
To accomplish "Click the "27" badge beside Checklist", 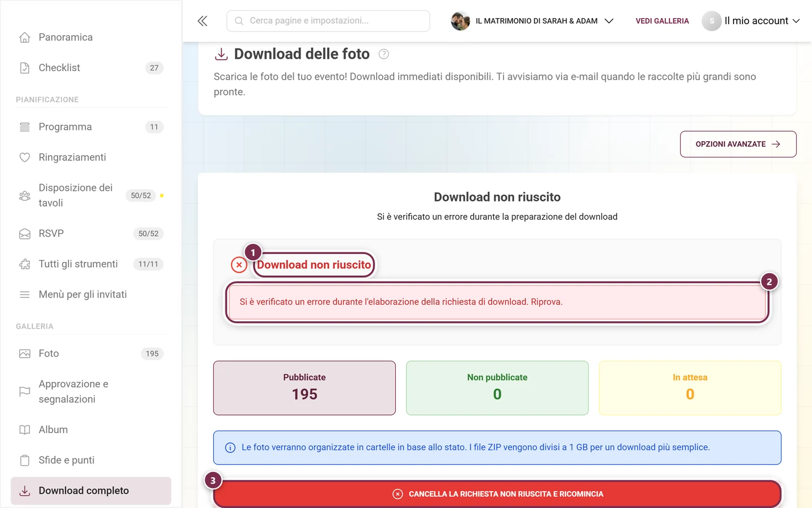I will click(155, 68).
